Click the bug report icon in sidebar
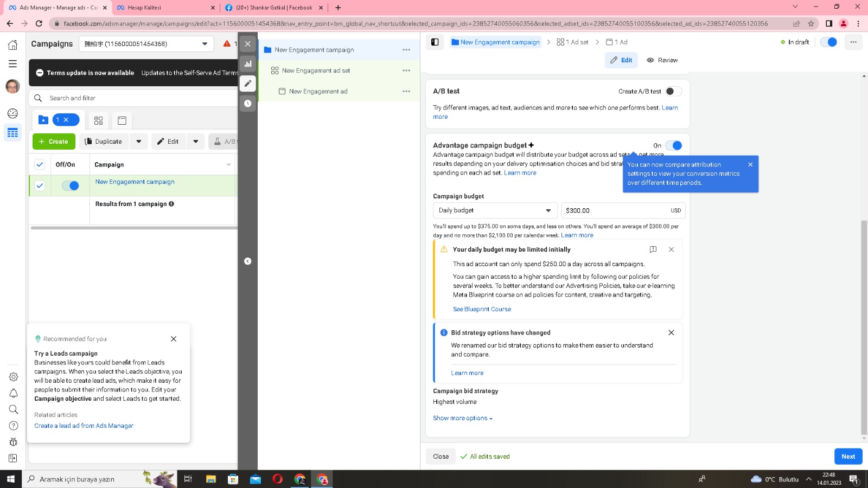 coord(14,442)
